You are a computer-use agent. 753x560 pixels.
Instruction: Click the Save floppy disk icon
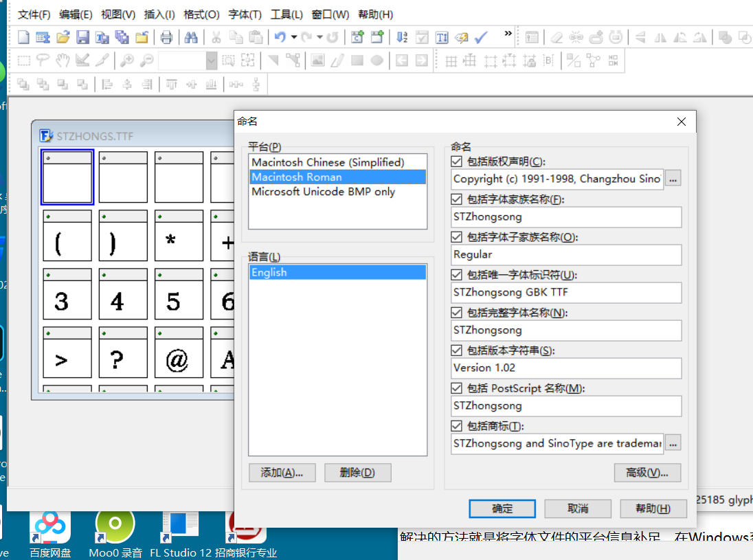point(82,38)
